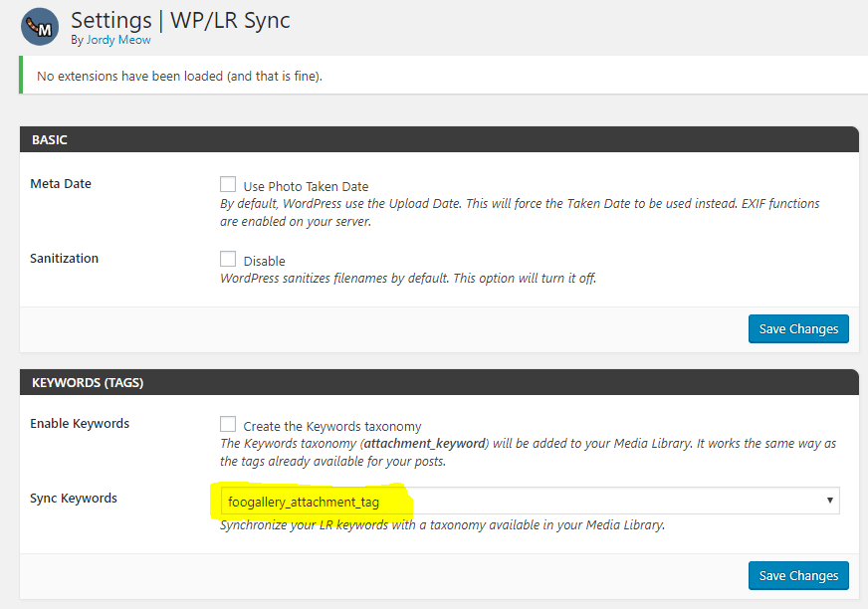Viewport: 868px width, 609px height.
Task: Tick the Sanitization Disable checkbox
Action: (228, 259)
